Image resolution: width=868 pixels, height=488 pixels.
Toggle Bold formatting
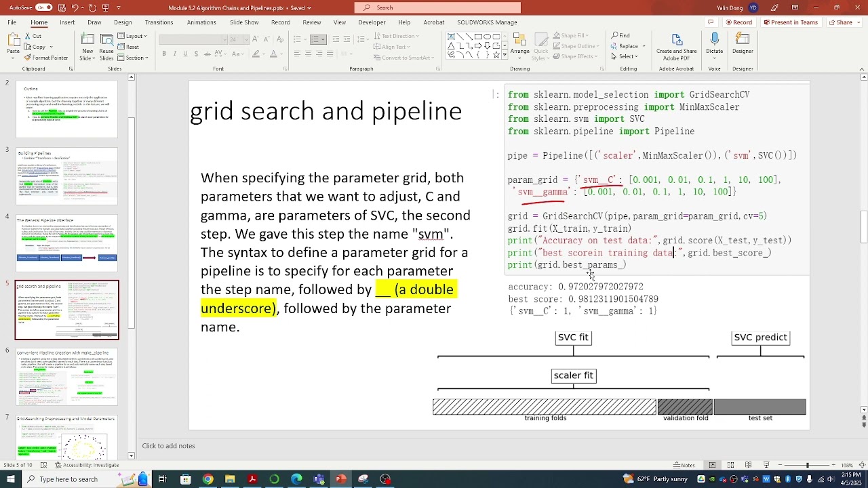(x=164, y=54)
